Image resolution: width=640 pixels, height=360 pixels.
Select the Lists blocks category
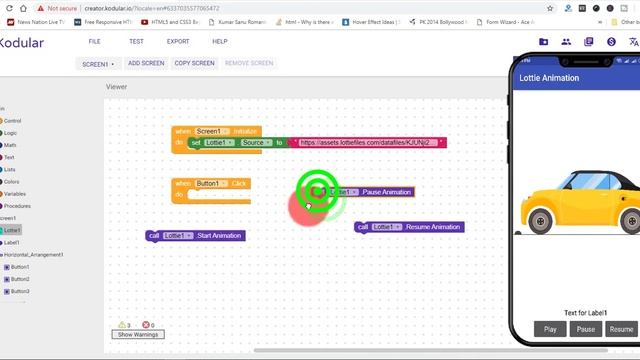click(8, 169)
